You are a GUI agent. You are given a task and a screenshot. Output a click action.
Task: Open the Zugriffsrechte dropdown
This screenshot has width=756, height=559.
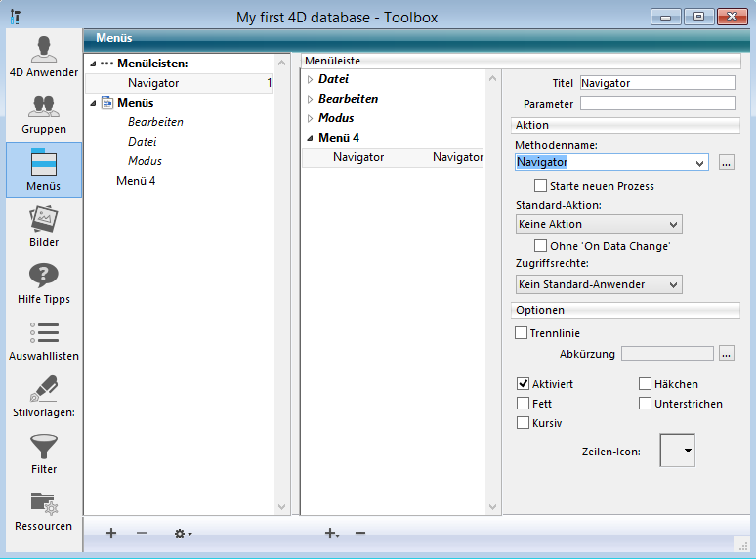[599, 284]
